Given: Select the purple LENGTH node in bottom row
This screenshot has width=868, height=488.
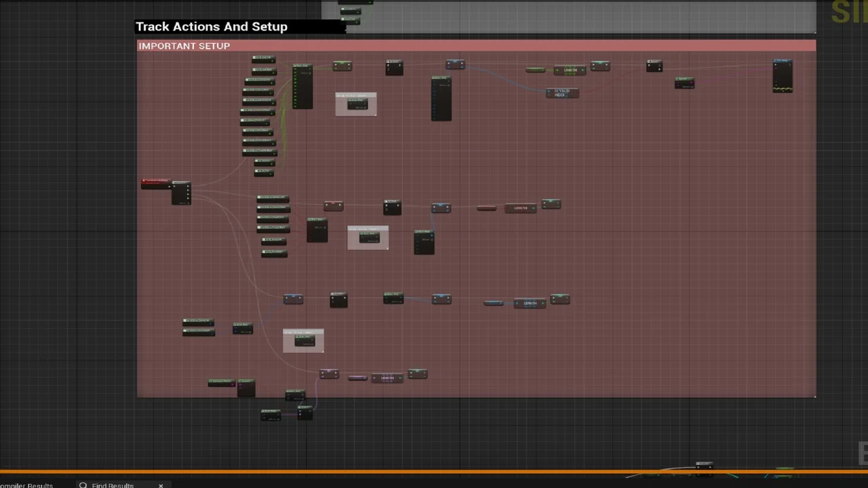Looking at the screenshot, I should [387, 378].
